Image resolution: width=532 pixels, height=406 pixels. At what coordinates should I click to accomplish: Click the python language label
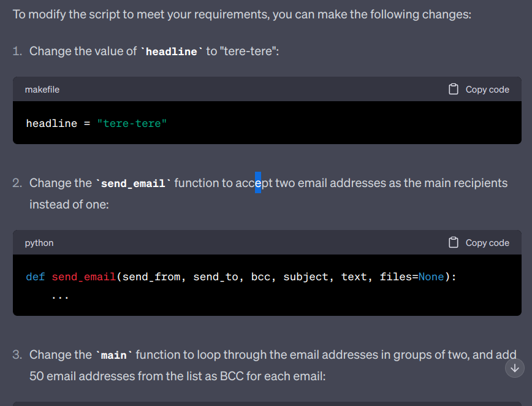[x=39, y=243]
